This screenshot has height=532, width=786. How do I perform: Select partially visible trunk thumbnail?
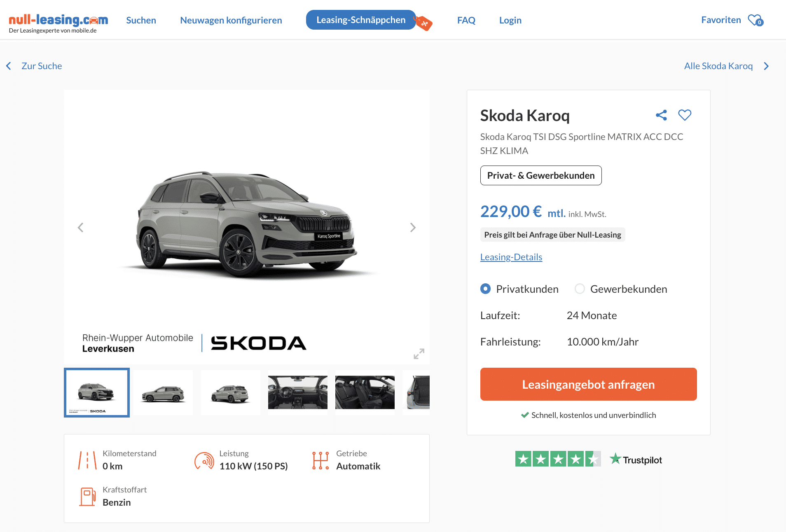[x=416, y=392]
